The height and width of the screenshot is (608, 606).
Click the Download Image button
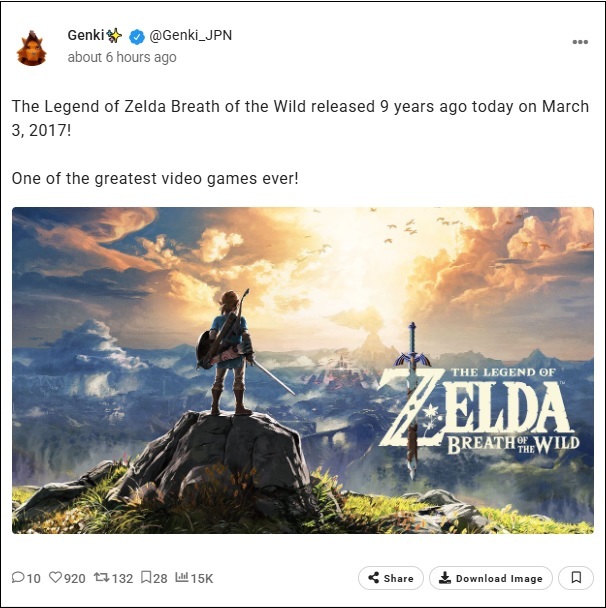[x=490, y=578]
